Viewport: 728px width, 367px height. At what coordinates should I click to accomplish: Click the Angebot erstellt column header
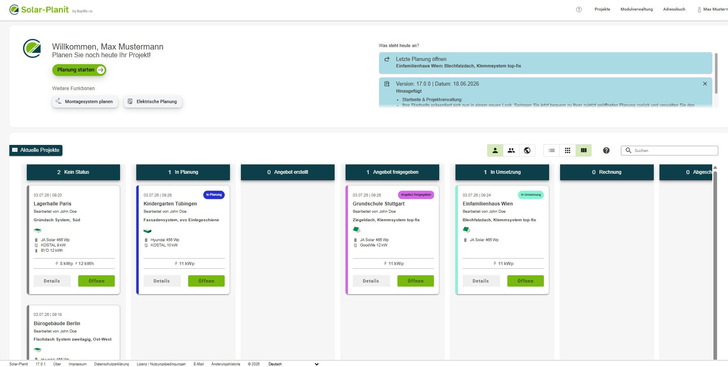[x=287, y=172]
